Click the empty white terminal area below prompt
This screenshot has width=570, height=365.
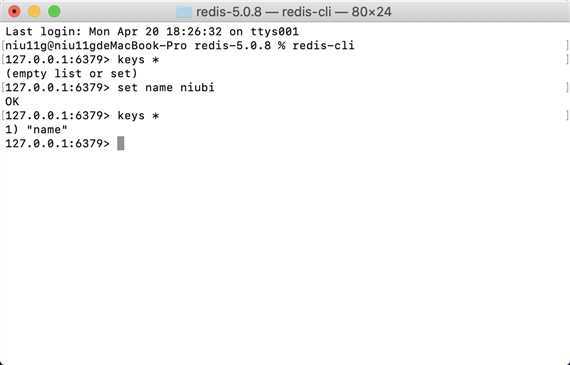pyautogui.click(x=285, y=254)
